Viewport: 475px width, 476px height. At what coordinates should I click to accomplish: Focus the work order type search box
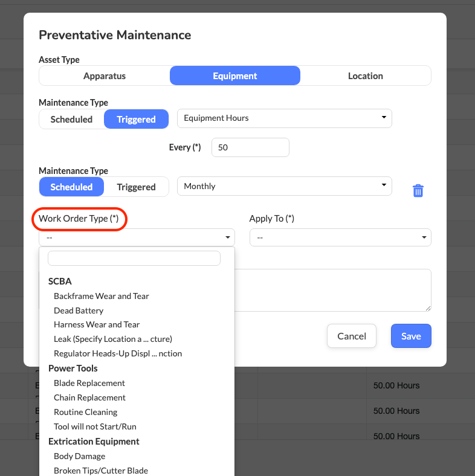[134, 259]
